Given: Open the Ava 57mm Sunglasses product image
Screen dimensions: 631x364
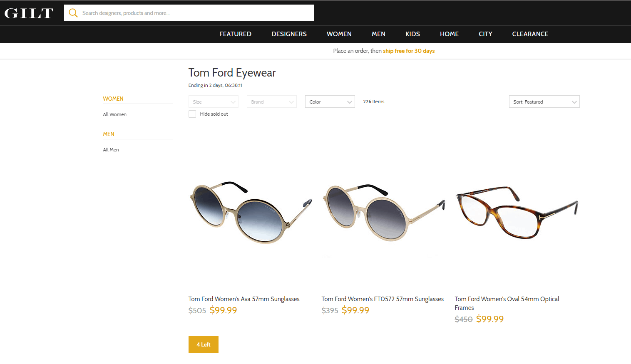Looking at the screenshot, I should coord(251,212).
